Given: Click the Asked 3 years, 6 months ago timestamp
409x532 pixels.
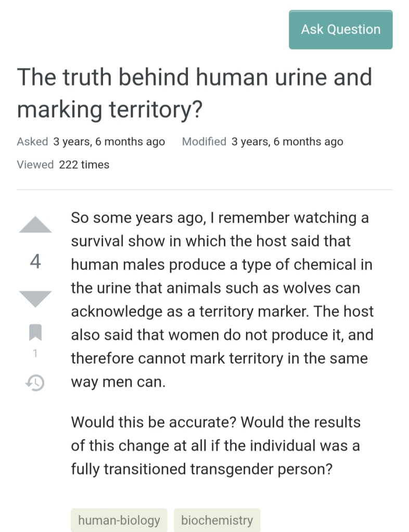Looking at the screenshot, I should (x=91, y=141).
